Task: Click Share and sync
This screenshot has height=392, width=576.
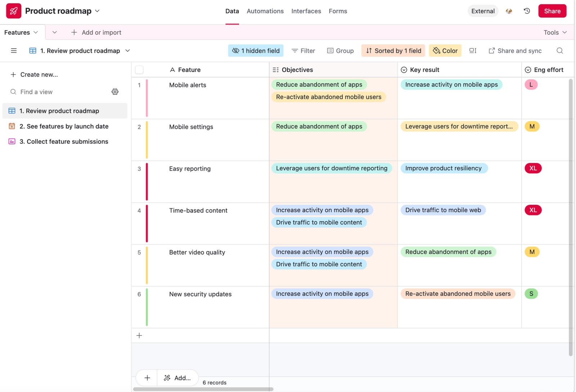Action: 515,51
